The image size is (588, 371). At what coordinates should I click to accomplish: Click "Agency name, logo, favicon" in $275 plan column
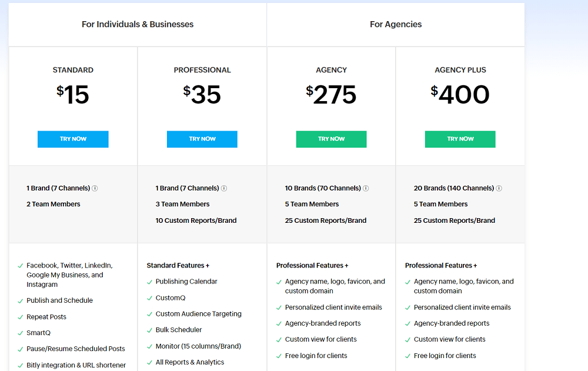click(x=335, y=286)
